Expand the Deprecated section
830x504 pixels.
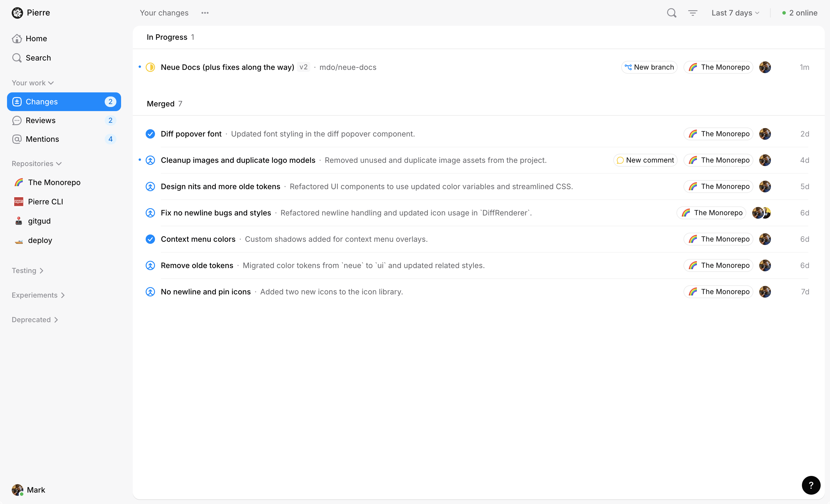click(x=35, y=320)
